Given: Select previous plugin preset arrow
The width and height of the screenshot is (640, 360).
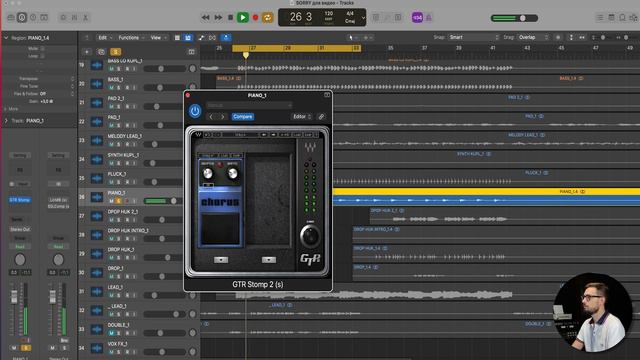Looking at the screenshot, I should coord(211,117).
